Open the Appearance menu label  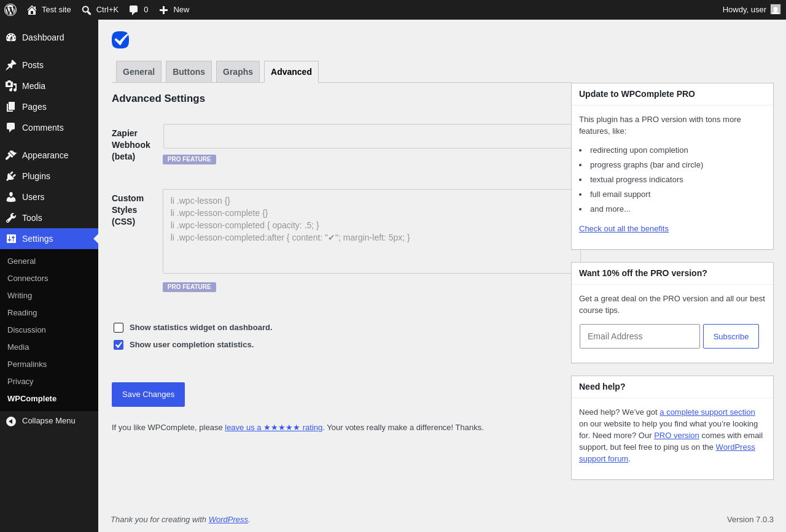click(45, 155)
